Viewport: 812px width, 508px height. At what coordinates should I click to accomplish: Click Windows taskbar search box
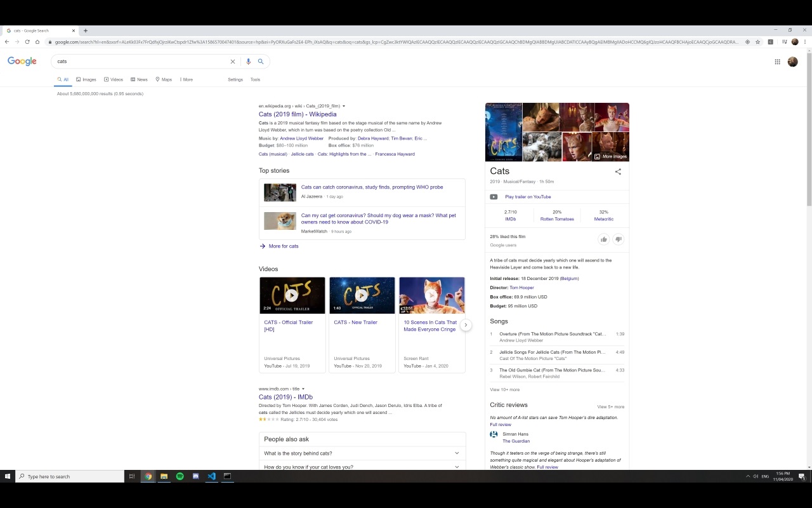[70, 476]
